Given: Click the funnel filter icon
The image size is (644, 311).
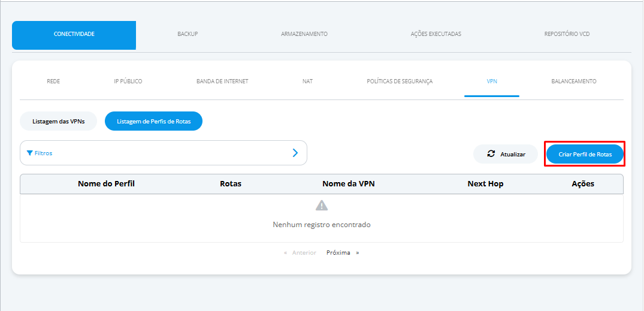Looking at the screenshot, I should pos(29,153).
